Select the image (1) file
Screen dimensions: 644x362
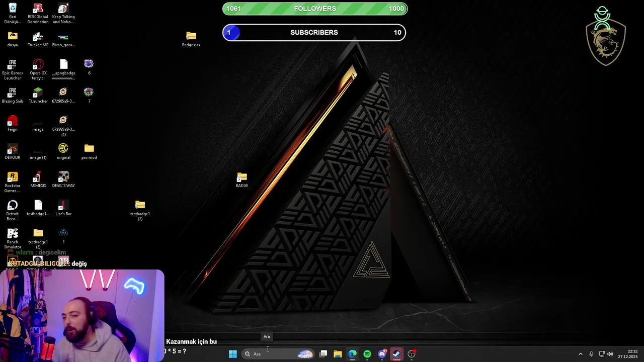pos(38,154)
